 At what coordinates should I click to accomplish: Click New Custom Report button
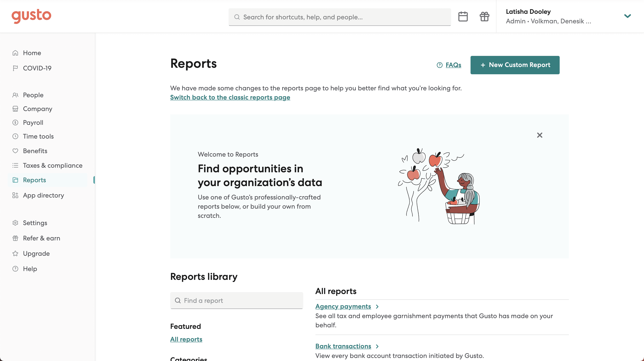click(x=515, y=65)
